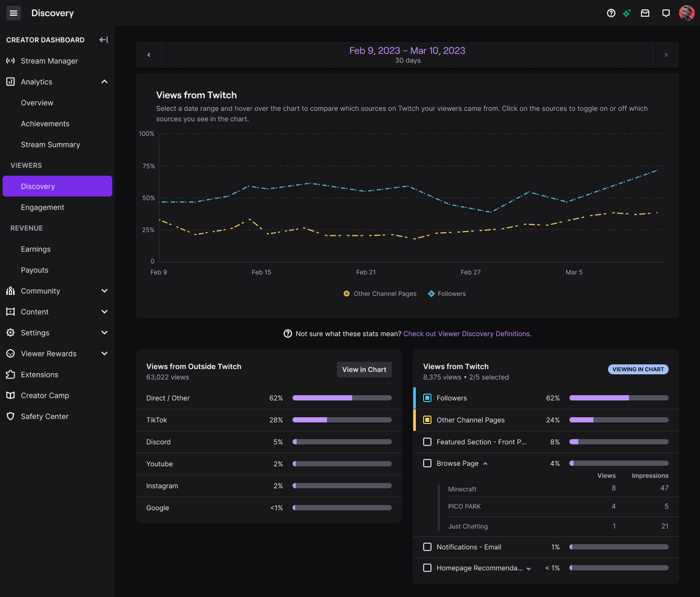This screenshot has height=597, width=700.
Task: Check the Notifications - Email checkbox
Action: (427, 547)
